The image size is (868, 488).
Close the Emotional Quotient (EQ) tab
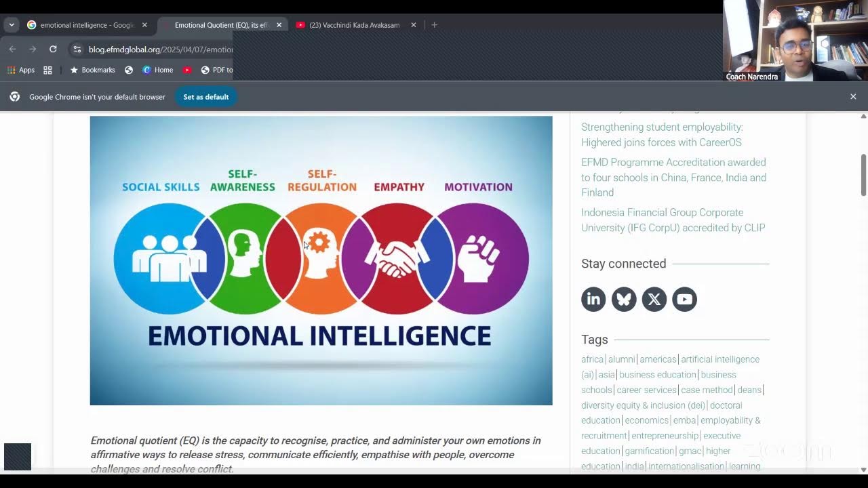click(x=279, y=25)
